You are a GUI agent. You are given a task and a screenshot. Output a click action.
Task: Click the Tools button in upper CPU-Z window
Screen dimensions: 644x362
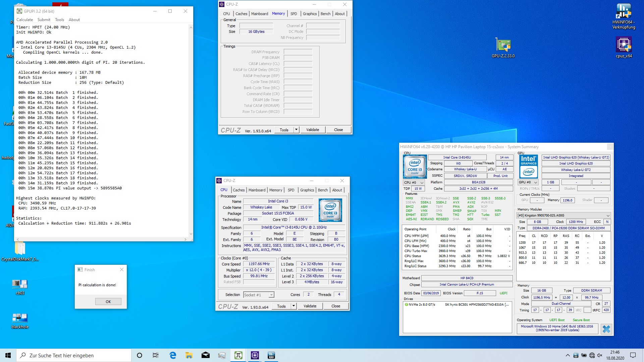pyautogui.click(x=284, y=130)
